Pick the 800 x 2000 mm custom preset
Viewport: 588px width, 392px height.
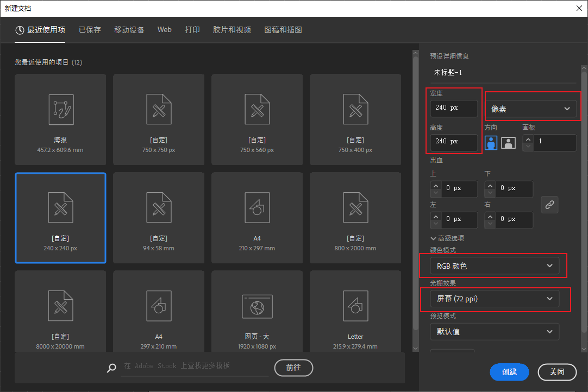(355, 218)
